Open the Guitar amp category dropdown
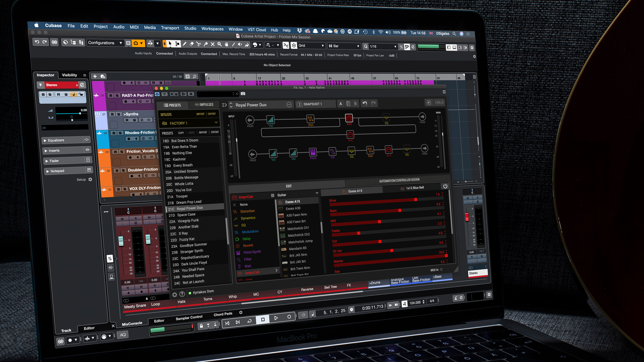 (298, 194)
